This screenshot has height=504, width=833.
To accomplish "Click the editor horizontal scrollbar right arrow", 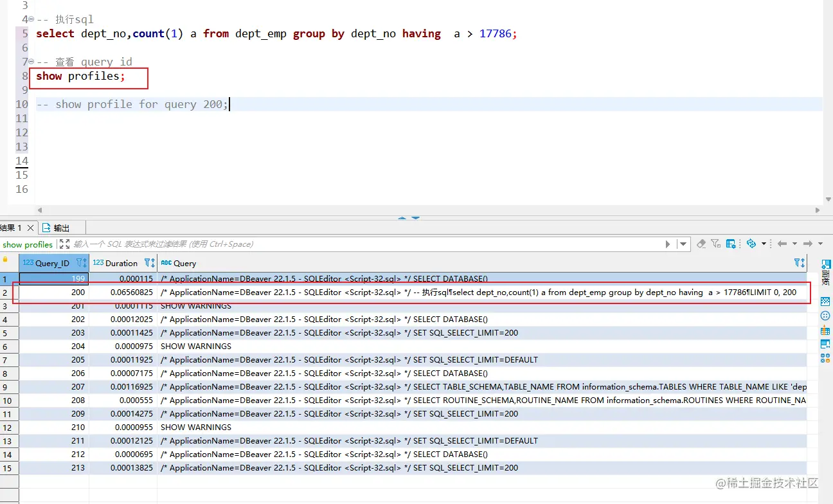I will 818,210.
